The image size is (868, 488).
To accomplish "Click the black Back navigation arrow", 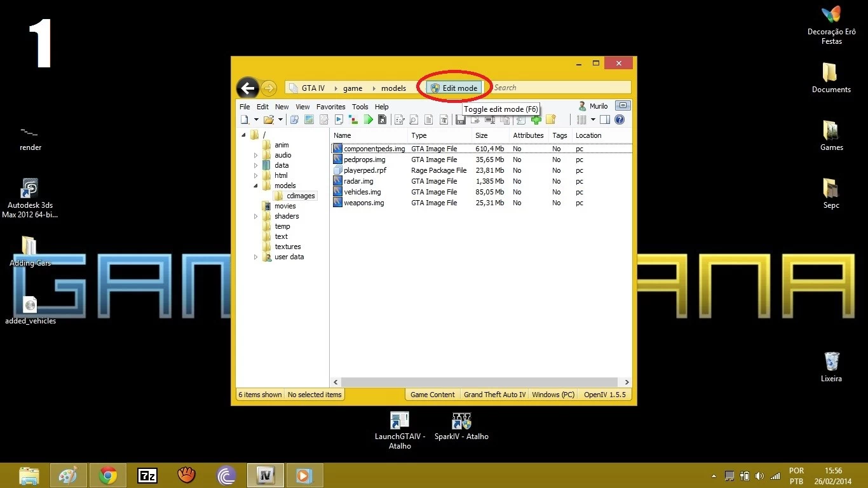I will [248, 88].
